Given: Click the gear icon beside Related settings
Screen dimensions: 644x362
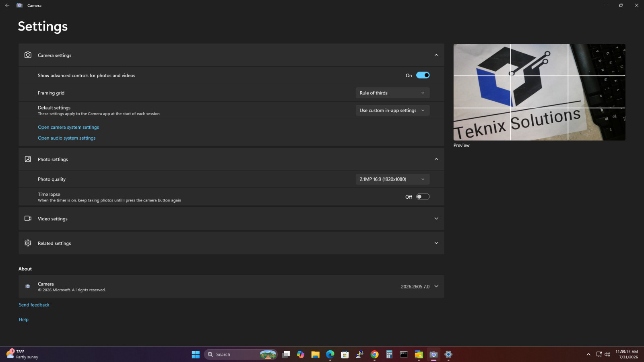Looking at the screenshot, I should pyautogui.click(x=28, y=243).
